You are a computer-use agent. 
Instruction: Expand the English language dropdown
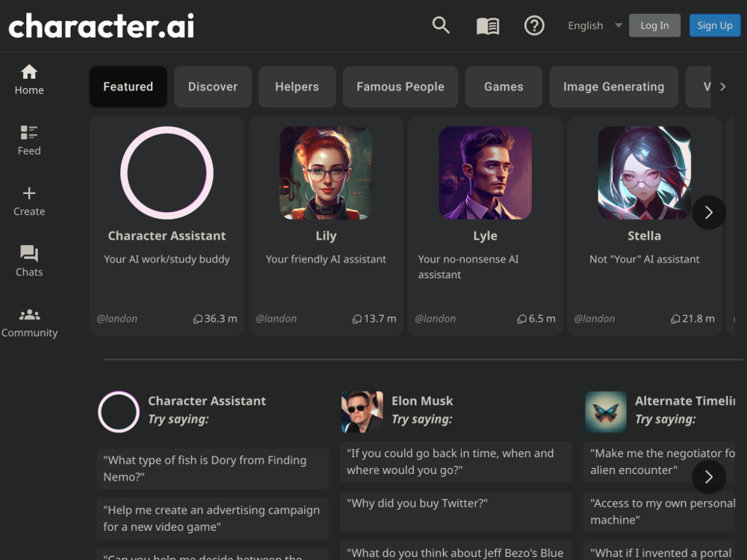click(x=595, y=25)
